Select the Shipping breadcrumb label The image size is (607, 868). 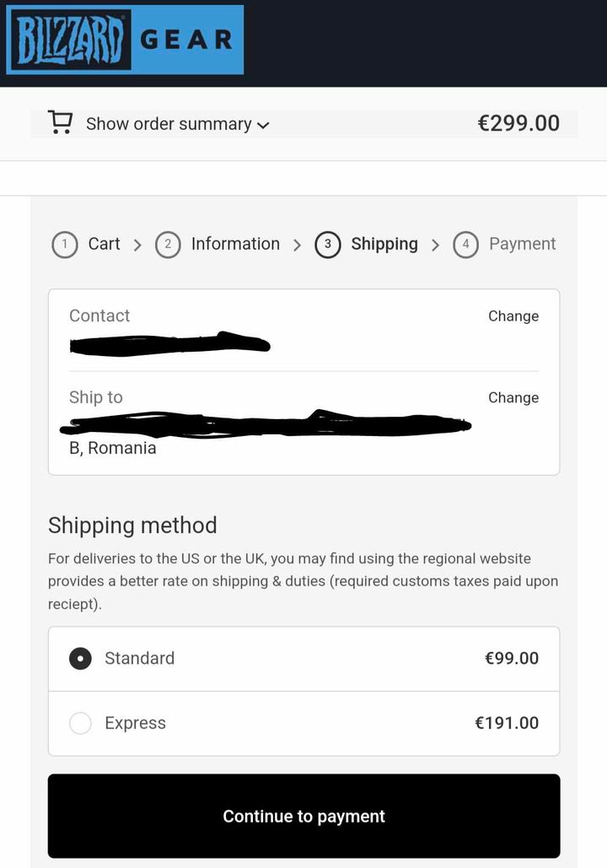tap(384, 244)
